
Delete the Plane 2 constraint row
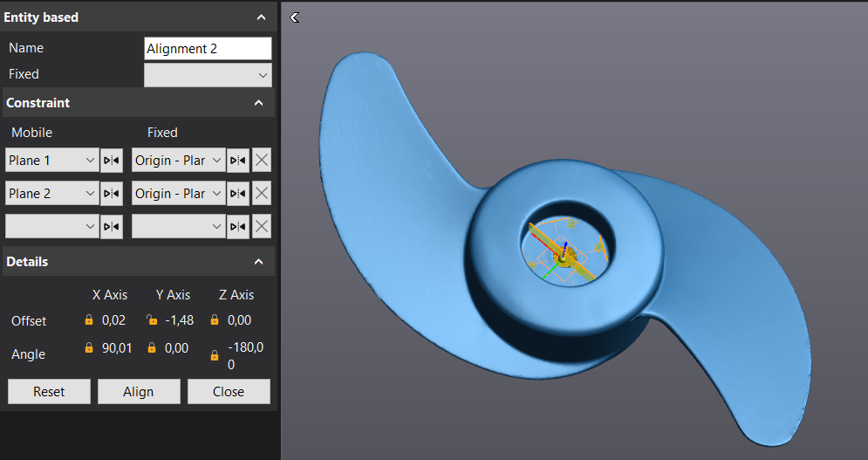tap(262, 194)
